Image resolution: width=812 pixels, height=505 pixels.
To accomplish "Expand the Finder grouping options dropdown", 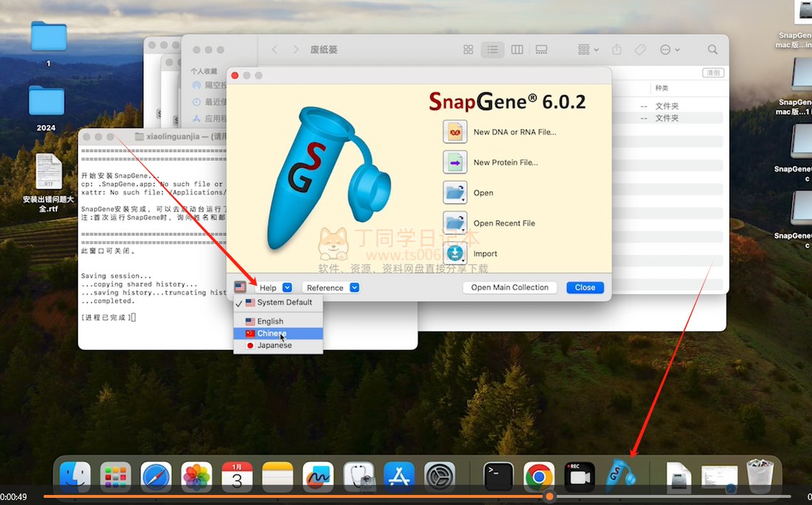I will coord(588,49).
